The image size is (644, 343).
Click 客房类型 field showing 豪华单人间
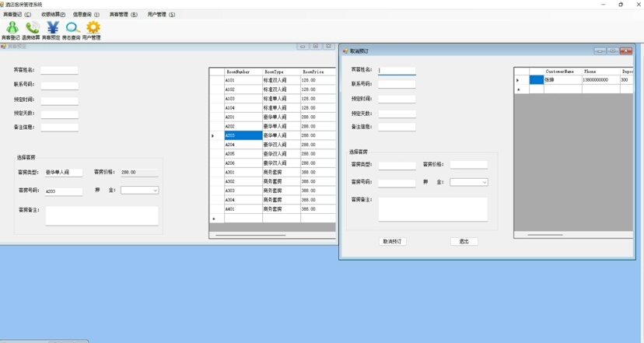(x=64, y=173)
